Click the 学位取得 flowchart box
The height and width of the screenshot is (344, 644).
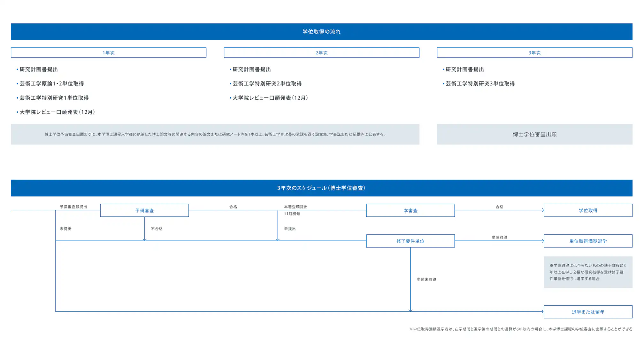pos(588,210)
